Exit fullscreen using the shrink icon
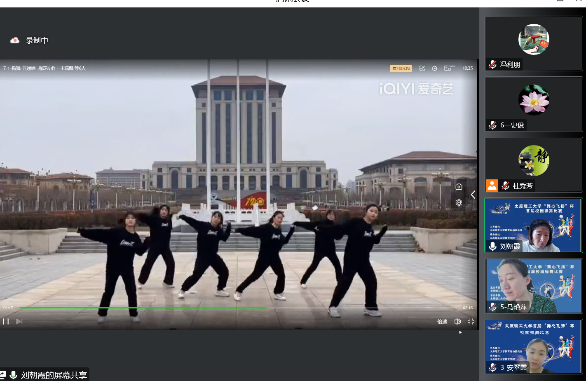586x381 pixels. point(471,321)
